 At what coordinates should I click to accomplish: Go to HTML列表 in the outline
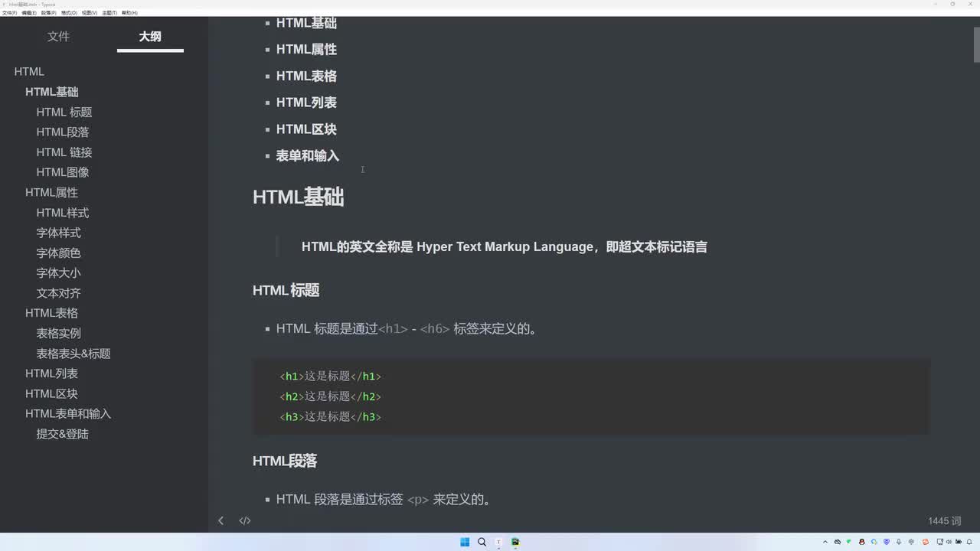51,373
